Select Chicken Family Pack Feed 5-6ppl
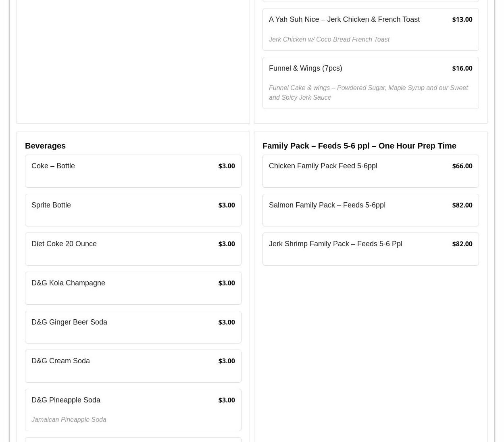 point(323,166)
